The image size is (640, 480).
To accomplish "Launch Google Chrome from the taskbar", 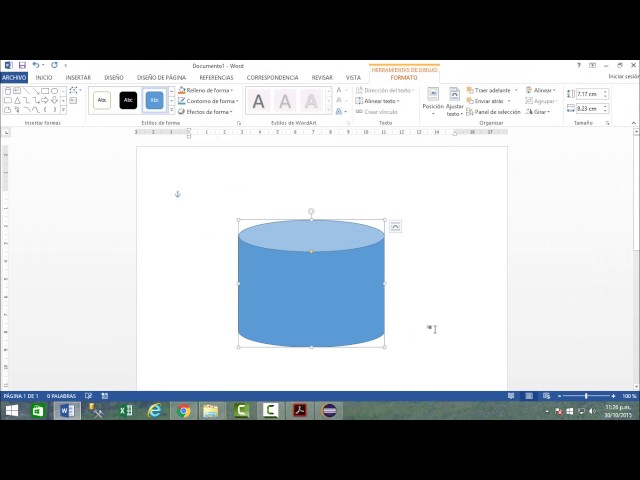I will pos(184,410).
